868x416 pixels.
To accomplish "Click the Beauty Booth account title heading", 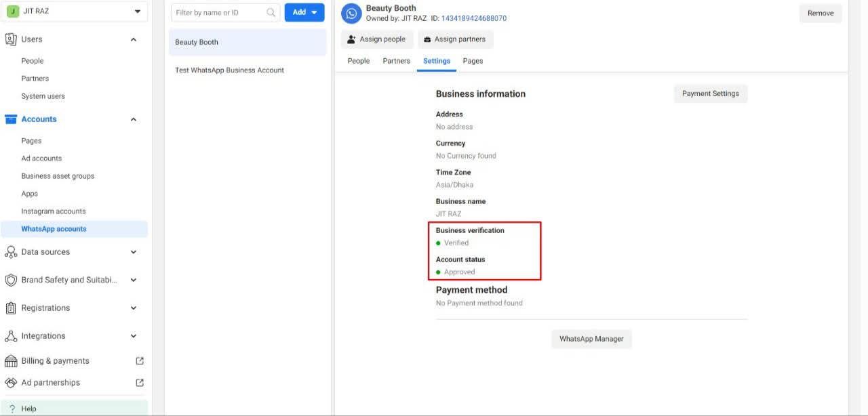I will [391, 8].
